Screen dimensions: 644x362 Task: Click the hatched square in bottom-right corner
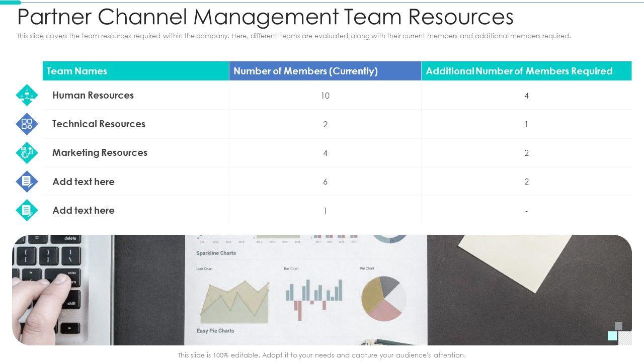[625, 338]
